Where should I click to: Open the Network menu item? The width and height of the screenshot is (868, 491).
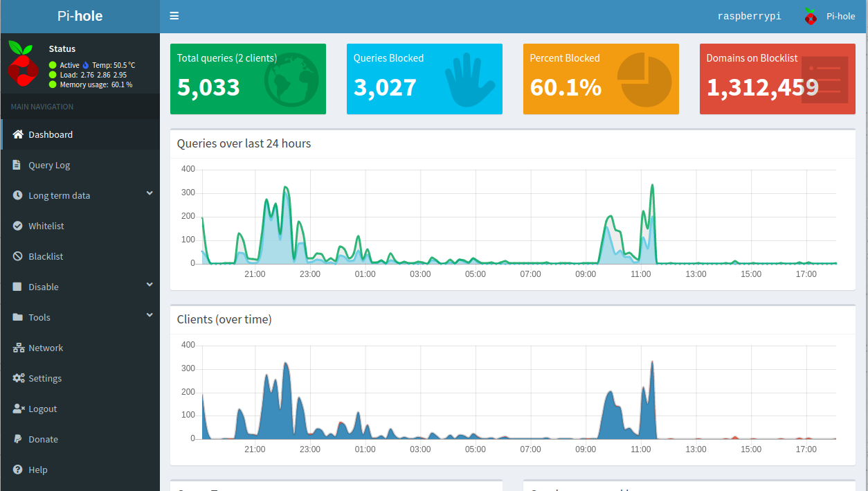tap(80, 348)
